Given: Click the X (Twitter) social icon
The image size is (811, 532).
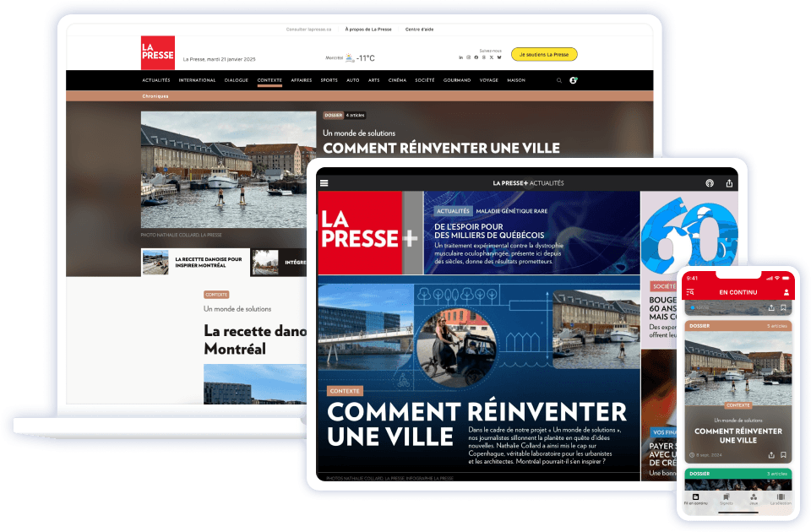Looking at the screenshot, I should (492, 57).
